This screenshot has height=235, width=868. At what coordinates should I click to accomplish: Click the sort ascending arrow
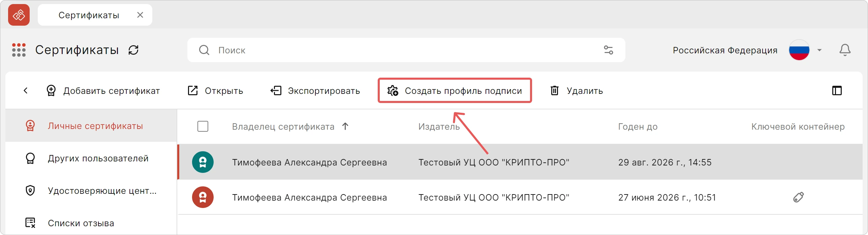(x=345, y=126)
